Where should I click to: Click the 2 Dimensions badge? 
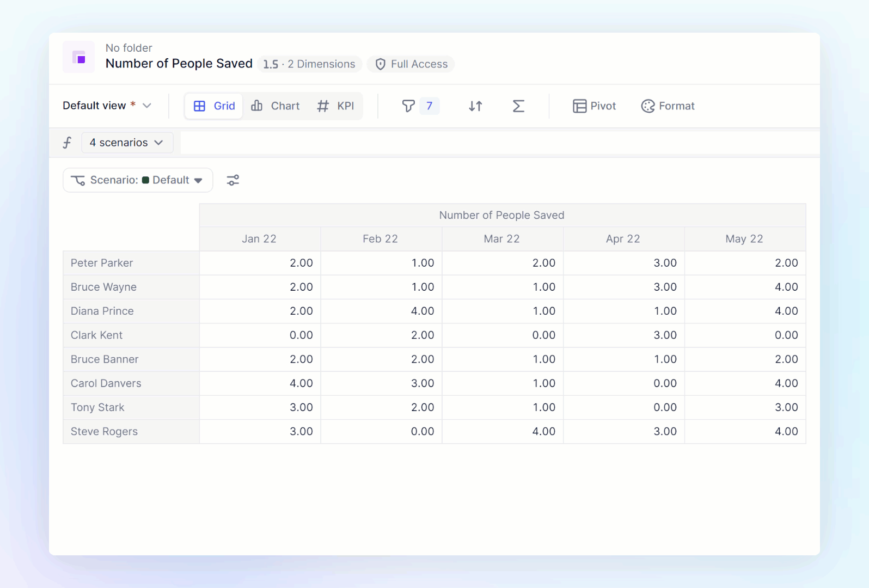tap(310, 64)
